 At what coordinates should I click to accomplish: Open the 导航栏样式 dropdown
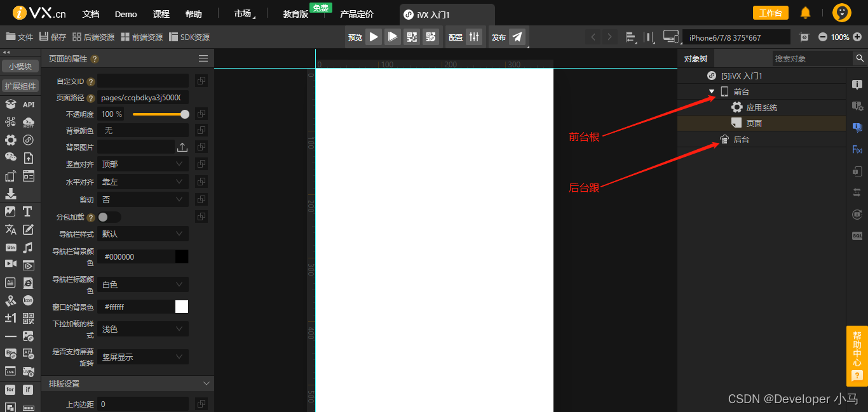pyautogui.click(x=143, y=234)
